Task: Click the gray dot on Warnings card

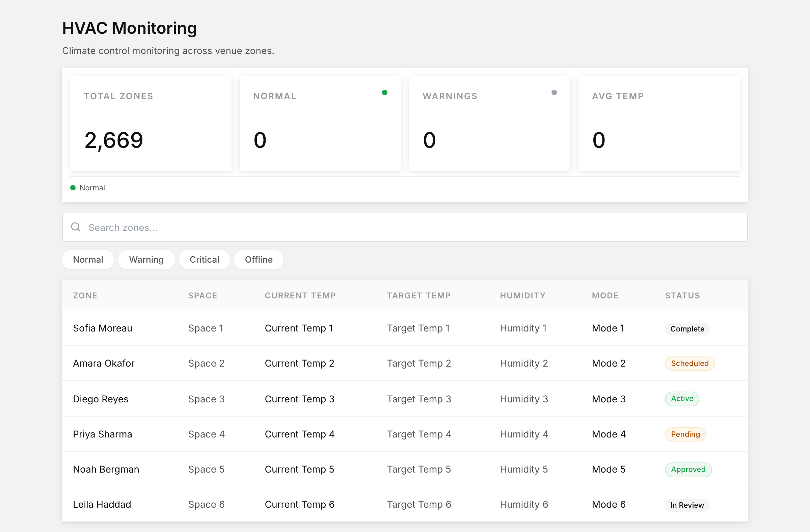Action: pyautogui.click(x=554, y=92)
